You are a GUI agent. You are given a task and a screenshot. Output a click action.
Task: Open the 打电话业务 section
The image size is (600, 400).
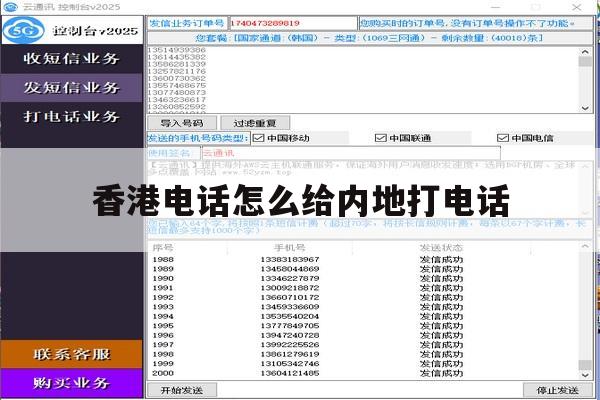point(72,116)
